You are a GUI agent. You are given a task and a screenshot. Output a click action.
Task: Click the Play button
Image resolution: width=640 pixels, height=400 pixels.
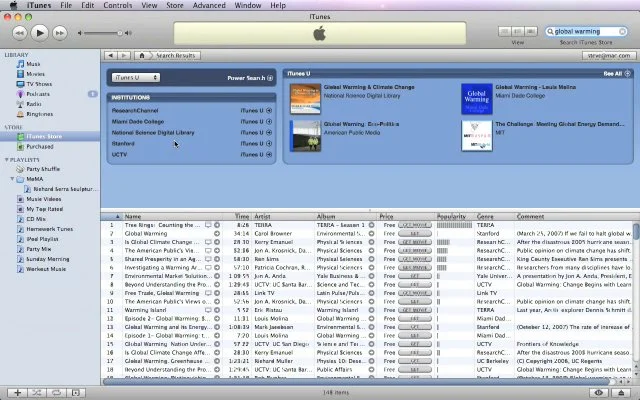(40, 33)
